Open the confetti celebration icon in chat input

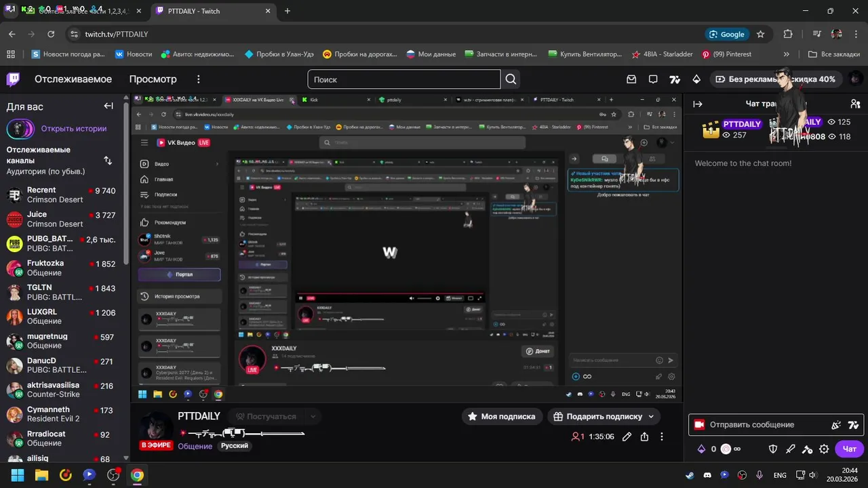pos(836,425)
